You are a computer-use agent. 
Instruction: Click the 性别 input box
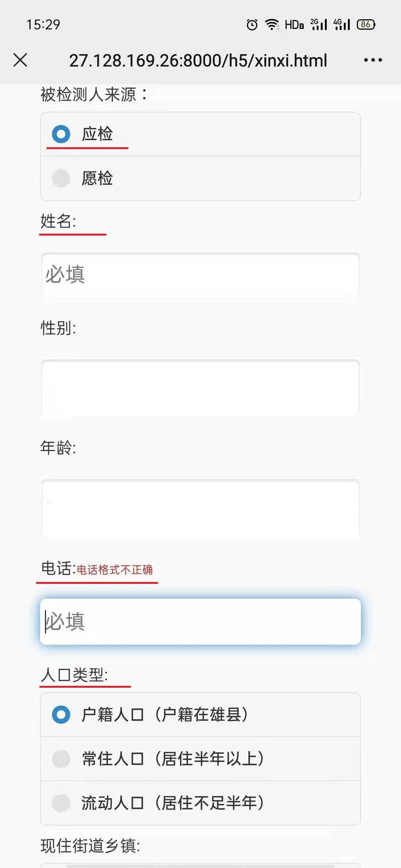(x=200, y=388)
